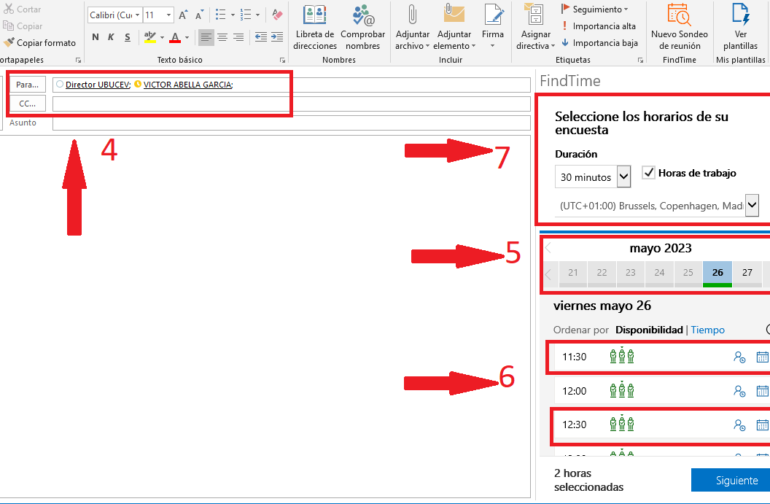Click in the CC recipients field
The width and height of the screenshot is (770, 504).
(291, 104)
